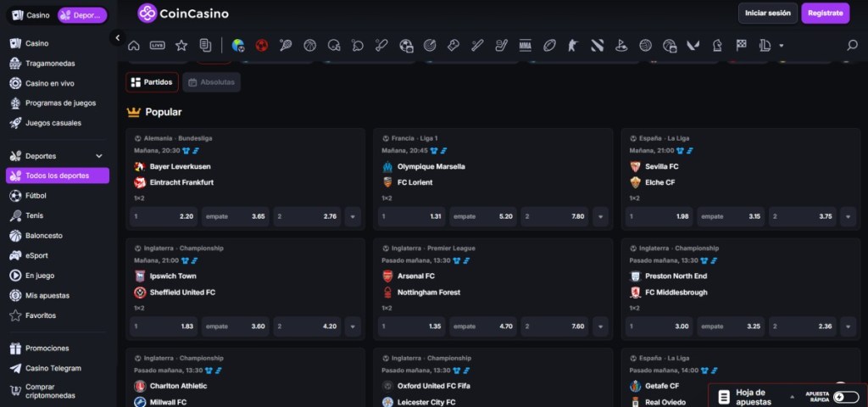Bet on Arsenal FC win at 1.35
This screenshot has height=407, width=868.
tap(411, 326)
